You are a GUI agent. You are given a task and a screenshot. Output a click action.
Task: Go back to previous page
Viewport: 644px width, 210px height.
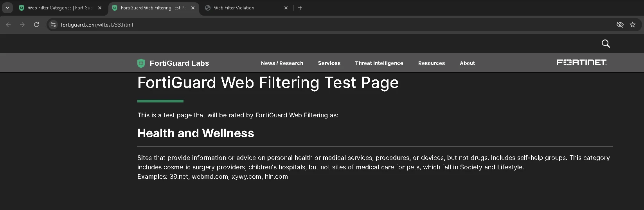(9, 25)
